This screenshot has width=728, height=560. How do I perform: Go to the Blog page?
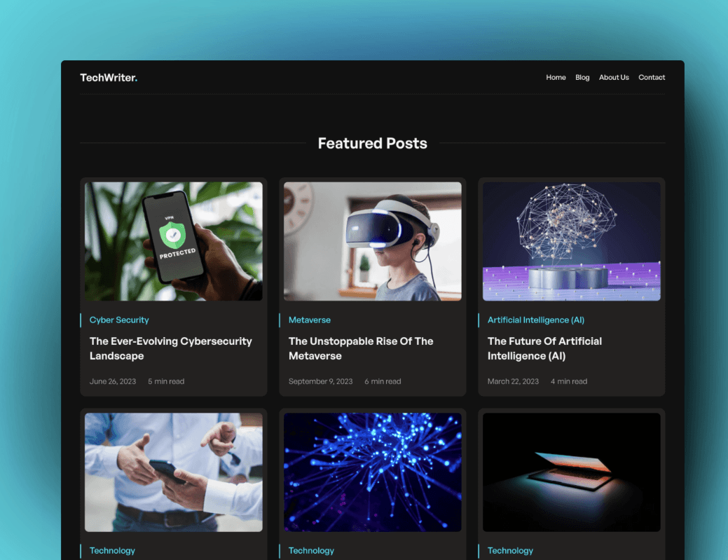582,78
